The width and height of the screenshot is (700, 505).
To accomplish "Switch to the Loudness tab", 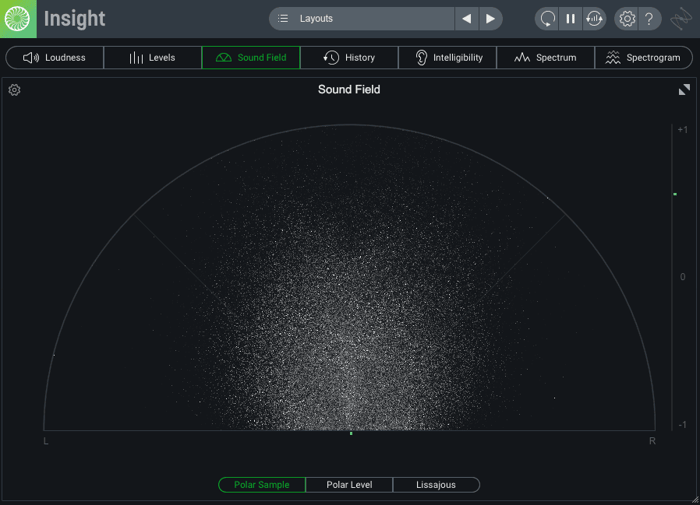I will 54,58.
